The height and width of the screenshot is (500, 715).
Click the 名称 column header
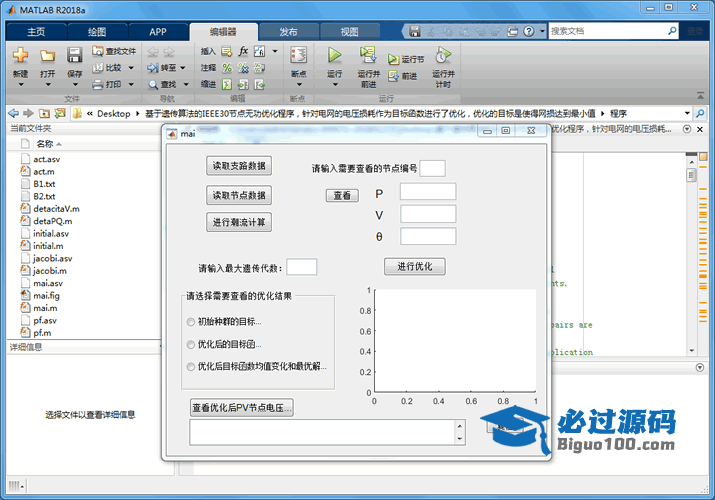point(45,144)
